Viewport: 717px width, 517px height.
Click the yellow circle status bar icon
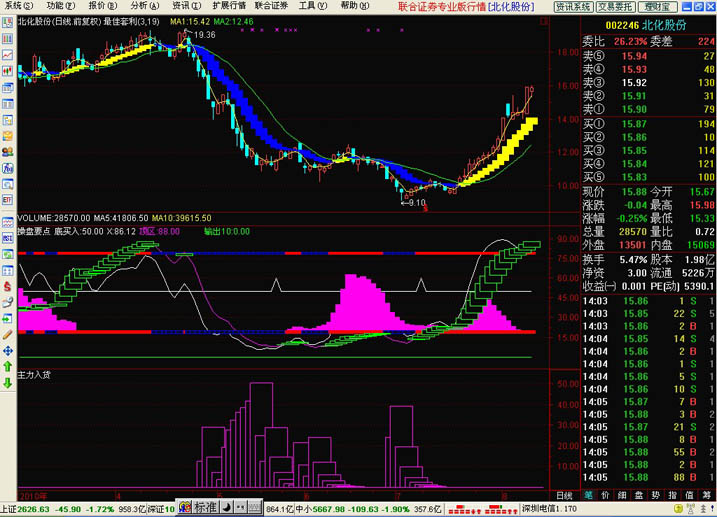[679, 508]
